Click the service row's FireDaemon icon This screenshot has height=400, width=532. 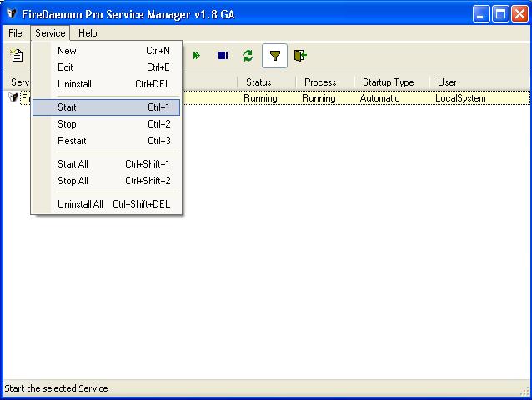pos(13,97)
